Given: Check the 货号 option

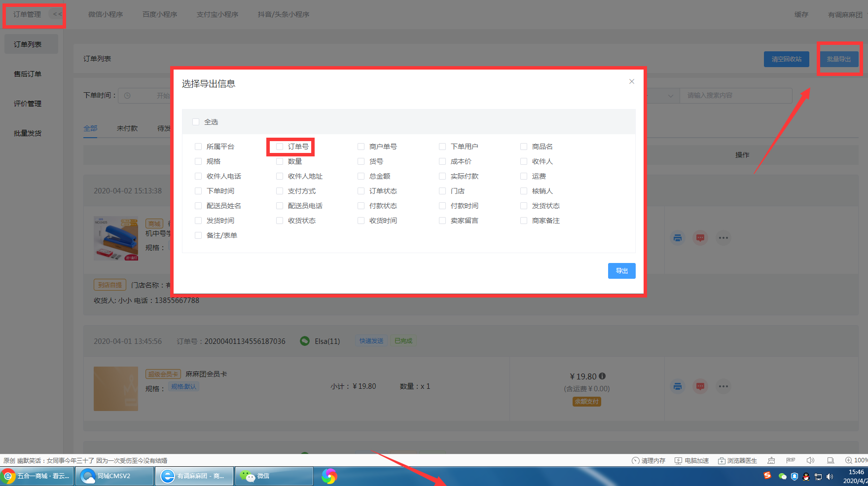Looking at the screenshot, I should [361, 161].
